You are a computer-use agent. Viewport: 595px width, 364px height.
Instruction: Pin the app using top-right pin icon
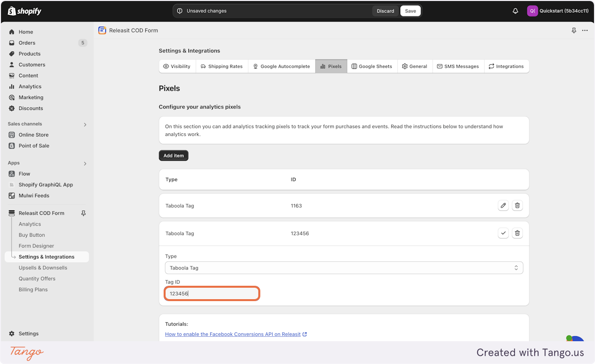tap(574, 31)
